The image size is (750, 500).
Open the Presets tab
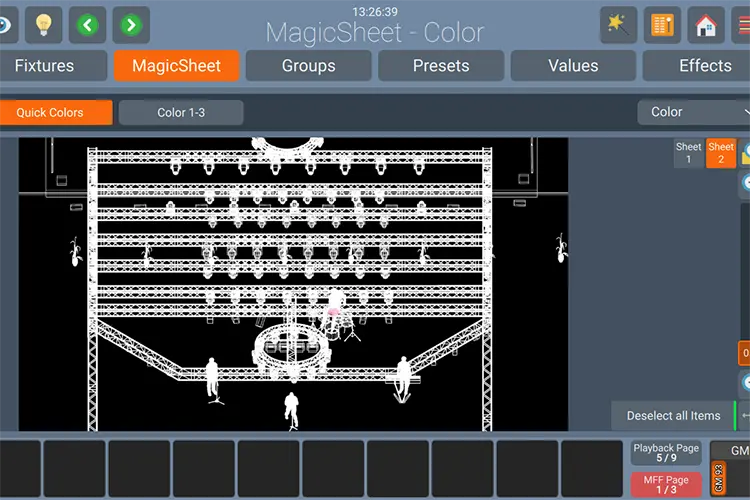pyautogui.click(x=441, y=66)
